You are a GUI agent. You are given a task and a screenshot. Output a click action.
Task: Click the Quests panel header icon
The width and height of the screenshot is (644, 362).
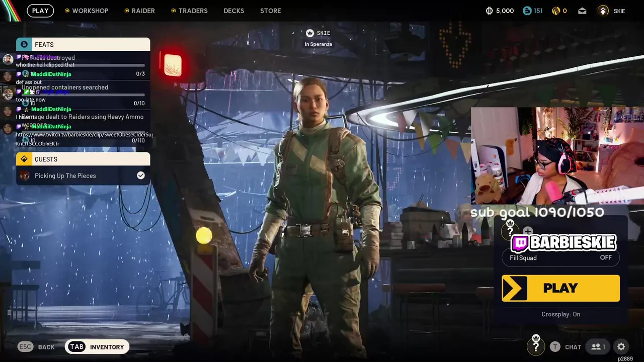(x=24, y=159)
